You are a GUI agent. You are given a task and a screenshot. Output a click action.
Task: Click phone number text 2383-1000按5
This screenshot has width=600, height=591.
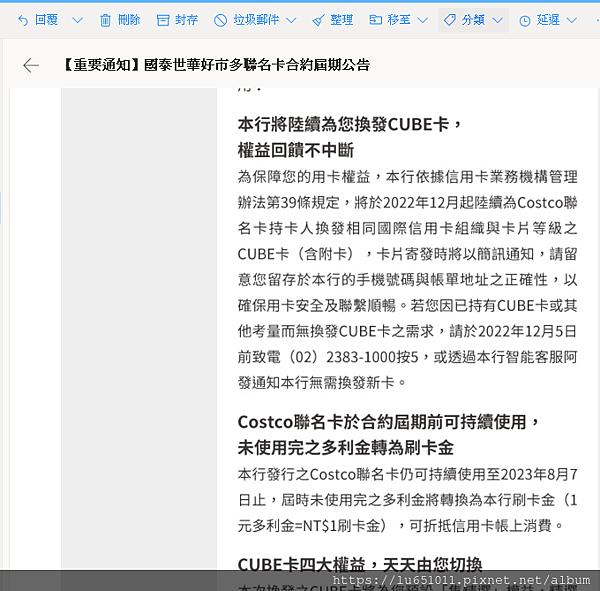(x=372, y=357)
